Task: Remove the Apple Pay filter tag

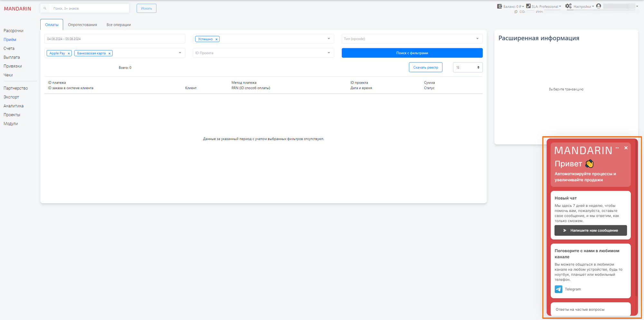Action: [69, 53]
